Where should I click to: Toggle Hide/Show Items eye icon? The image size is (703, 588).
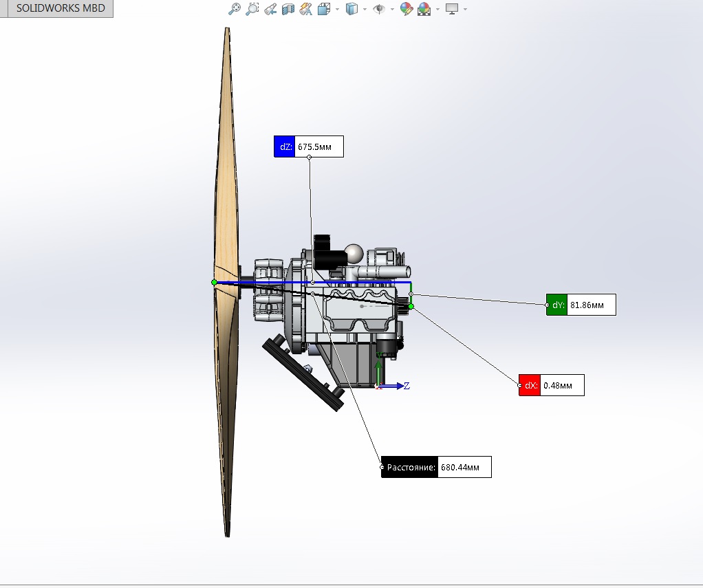coord(378,9)
